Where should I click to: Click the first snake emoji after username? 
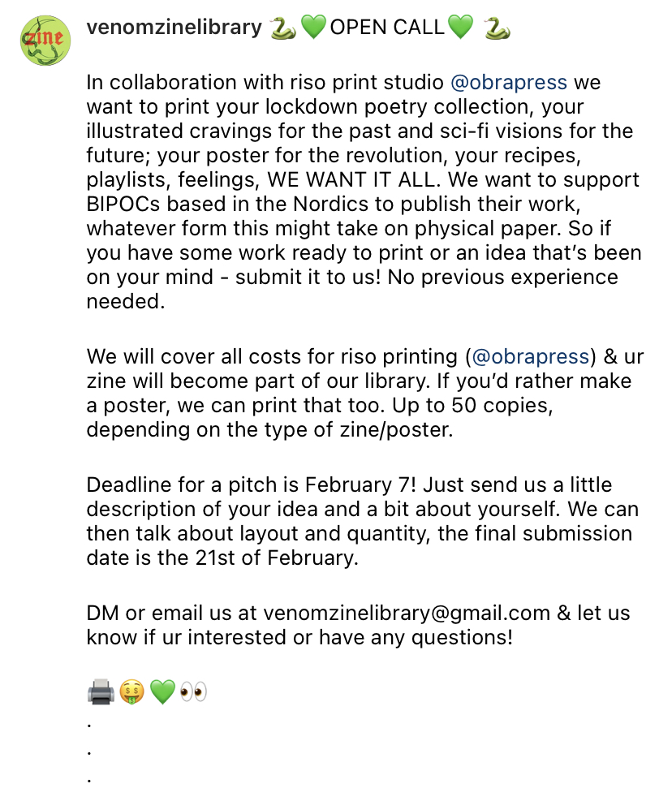click(x=283, y=28)
